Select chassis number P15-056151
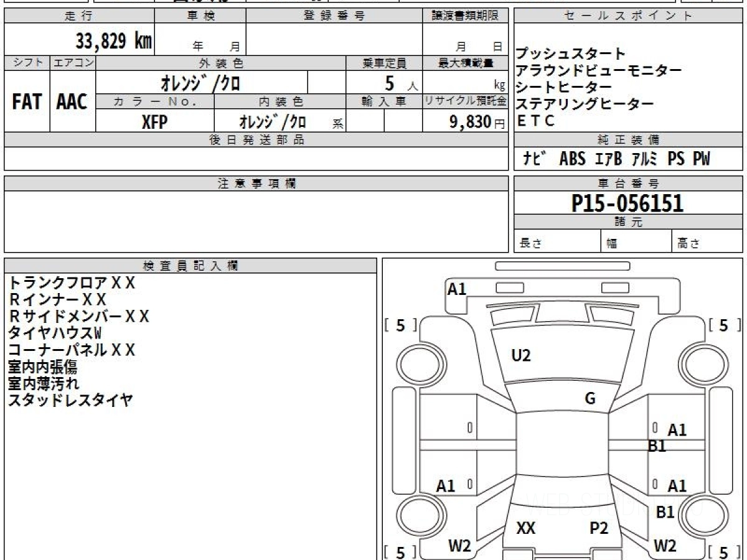The width and height of the screenshot is (747, 560). [627, 203]
